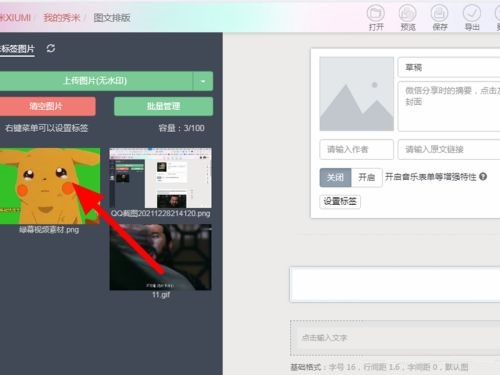Screen dimensions: 500x375
Task: Click the 请输入原文链接 field
Action: [x=449, y=149]
